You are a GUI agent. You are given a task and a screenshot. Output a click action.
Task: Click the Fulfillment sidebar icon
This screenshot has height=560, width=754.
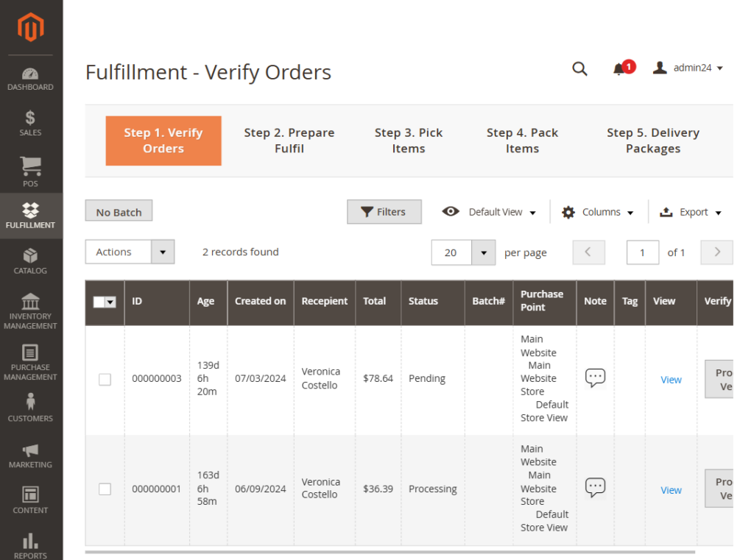30,213
